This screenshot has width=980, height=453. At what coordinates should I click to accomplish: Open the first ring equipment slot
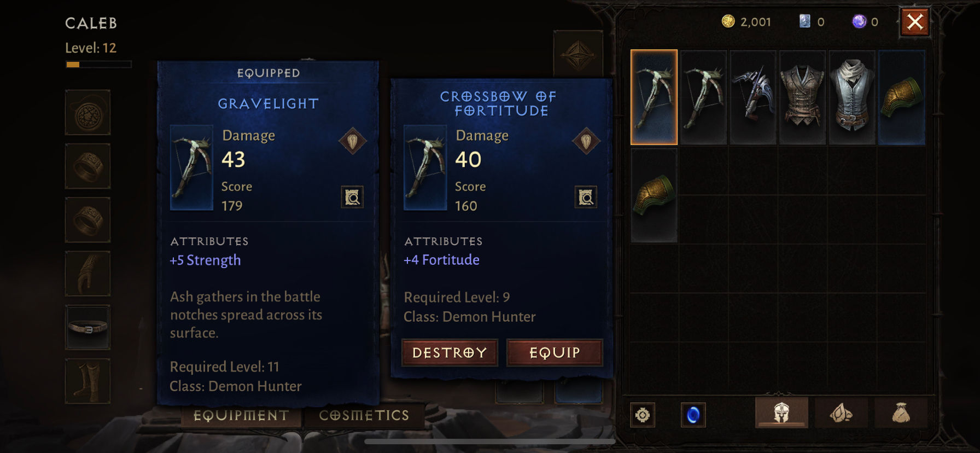pos(88,166)
